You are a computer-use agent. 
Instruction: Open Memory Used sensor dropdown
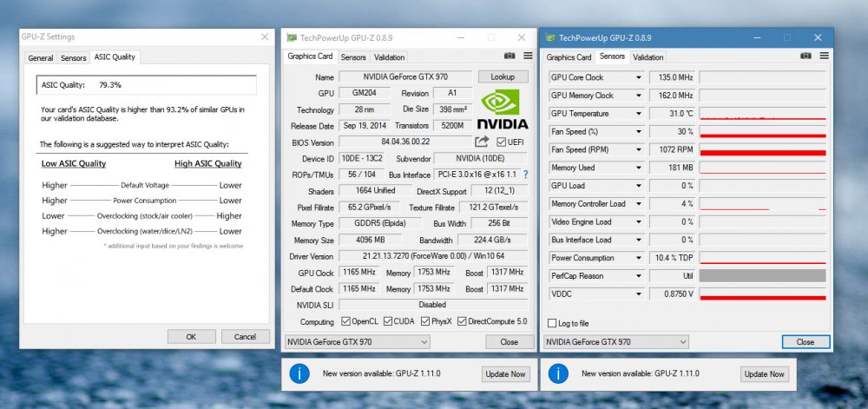pyautogui.click(x=639, y=168)
